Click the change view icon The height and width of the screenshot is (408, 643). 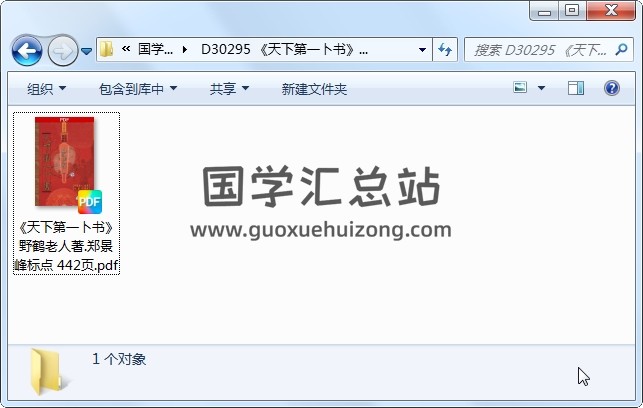click(520, 87)
